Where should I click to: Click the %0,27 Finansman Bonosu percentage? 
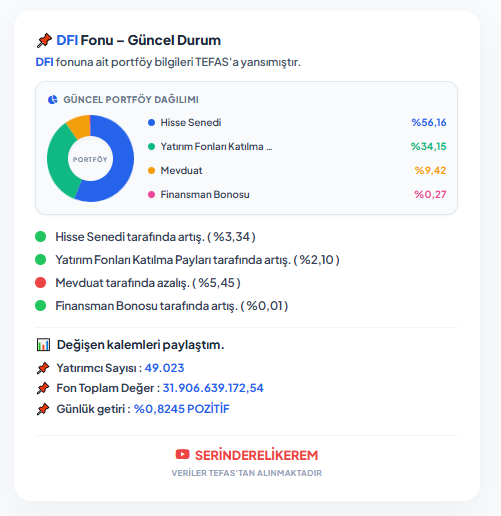[430, 195]
